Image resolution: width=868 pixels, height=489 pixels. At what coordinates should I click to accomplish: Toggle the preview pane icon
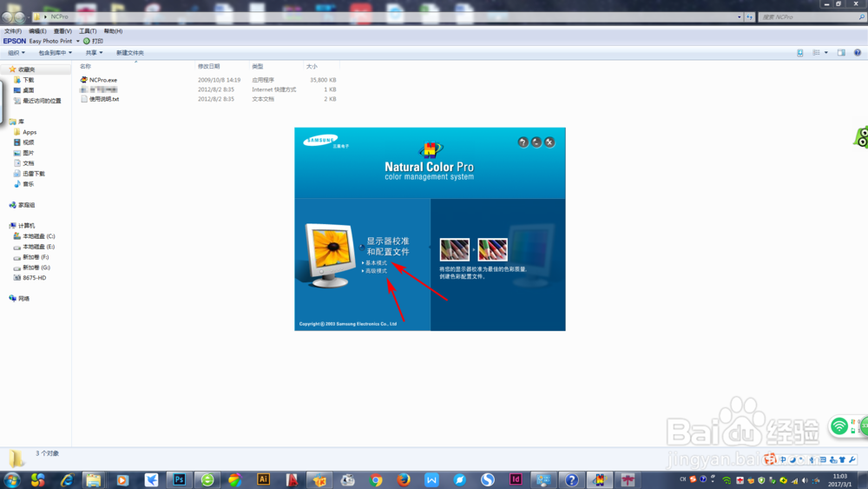click(841, 53)
